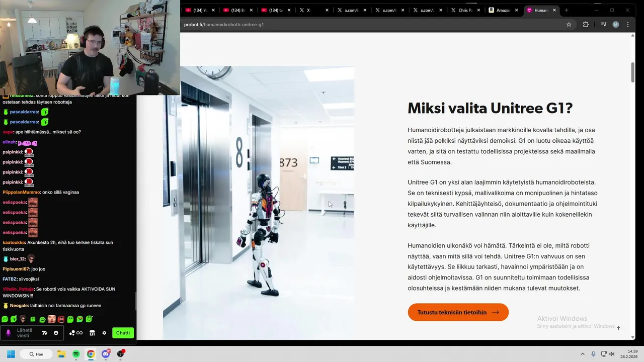Switch to the tab titled X
Image resolution: width=644 pixels, height=362 pixels.
pos(314,10)
